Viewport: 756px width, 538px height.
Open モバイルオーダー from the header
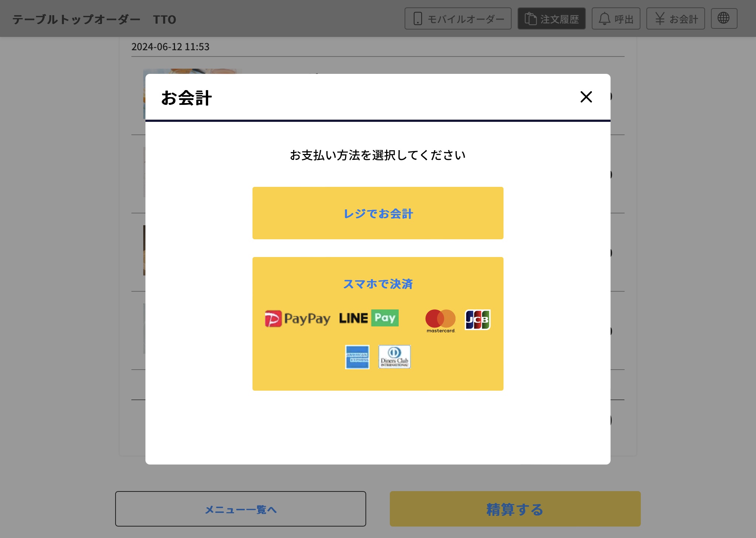coord(458,18)
